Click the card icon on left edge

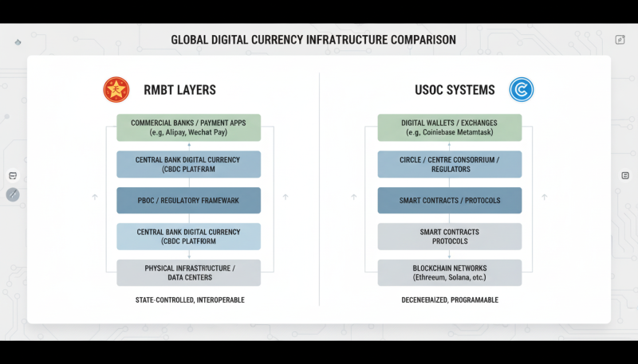(x=13, y=175)
